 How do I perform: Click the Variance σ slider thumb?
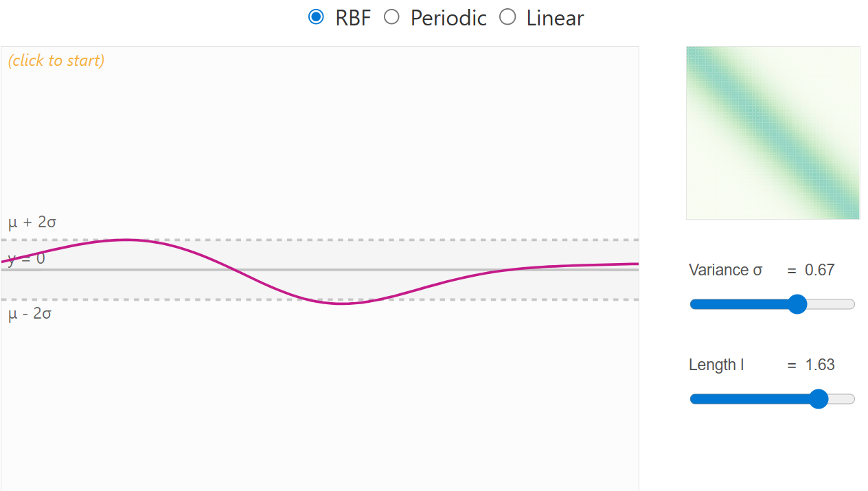[x=797, y=304]
